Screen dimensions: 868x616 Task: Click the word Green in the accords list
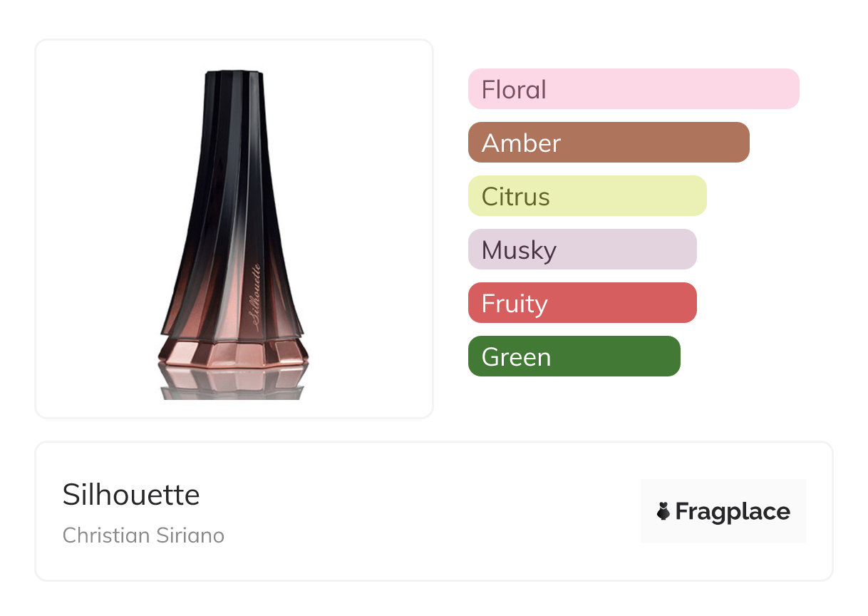516,357
